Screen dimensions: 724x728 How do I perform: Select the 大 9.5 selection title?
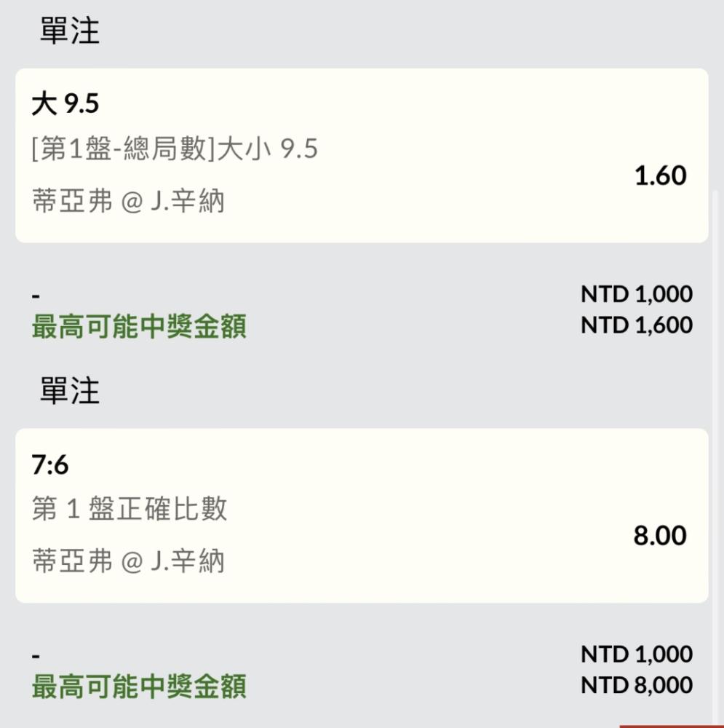[x=65, y=103]
